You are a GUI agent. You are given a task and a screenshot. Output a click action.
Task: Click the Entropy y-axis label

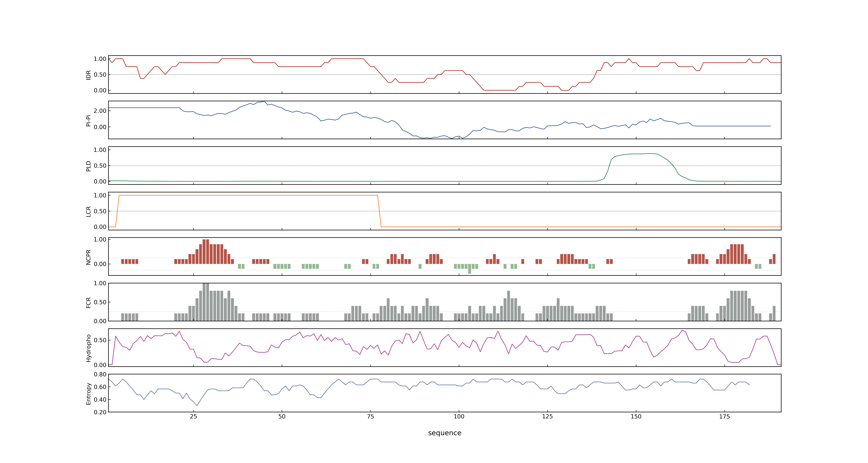(88, 393)
